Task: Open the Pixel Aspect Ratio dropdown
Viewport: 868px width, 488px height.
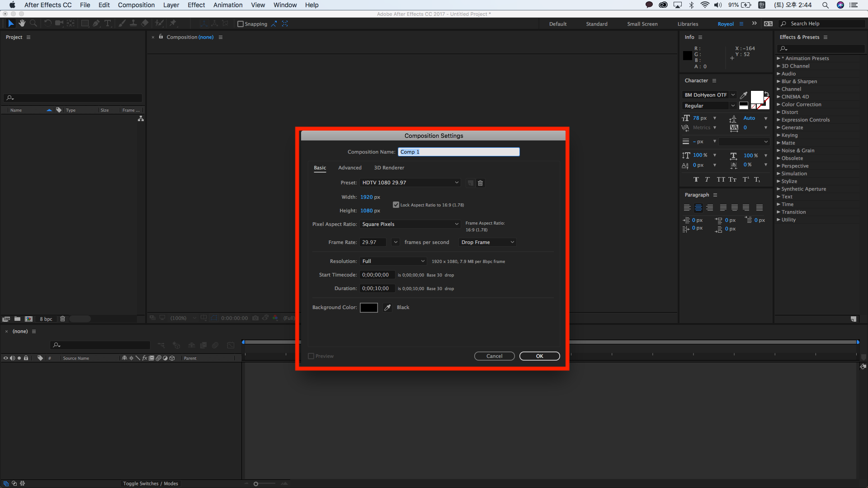Action: [x=410, y=225]
